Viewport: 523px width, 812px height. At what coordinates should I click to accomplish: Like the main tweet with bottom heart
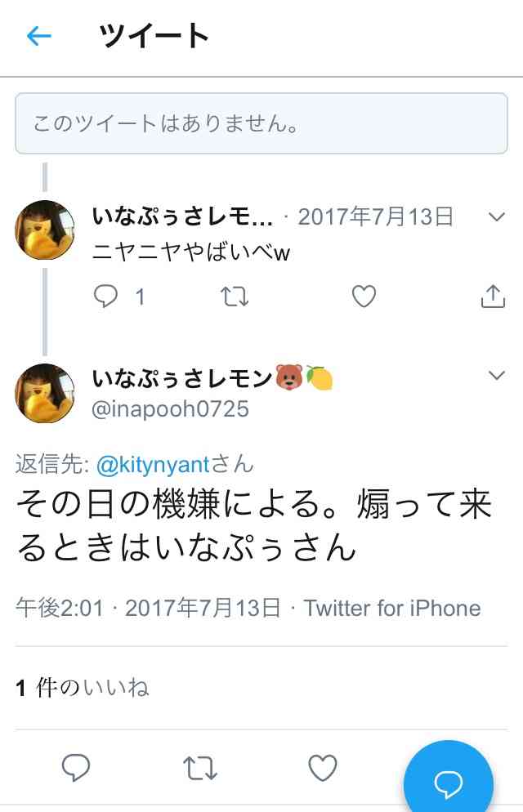coord(323,767)
